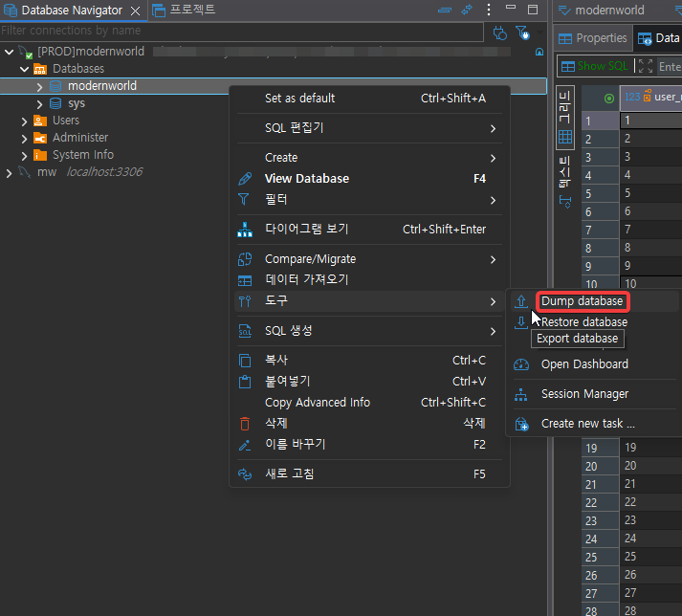Viewport: 682px width, 616px height.
Task: Choose Set as default in context menu
Action: click(x=299, y=99)
